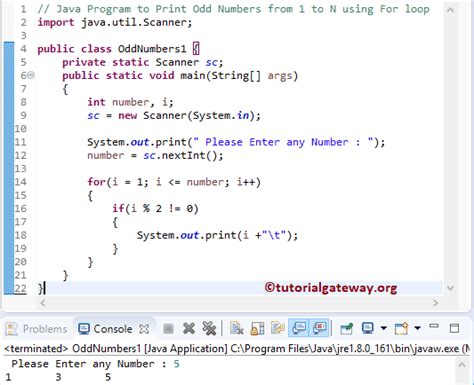Image resolution: width=474 pixels, height=385 pixels.
Task: Minimize the Console view panel
Action: tap(434, 326)
